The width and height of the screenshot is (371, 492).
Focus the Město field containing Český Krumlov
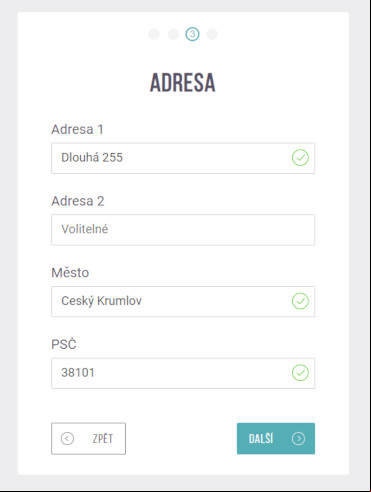[183, 301]
